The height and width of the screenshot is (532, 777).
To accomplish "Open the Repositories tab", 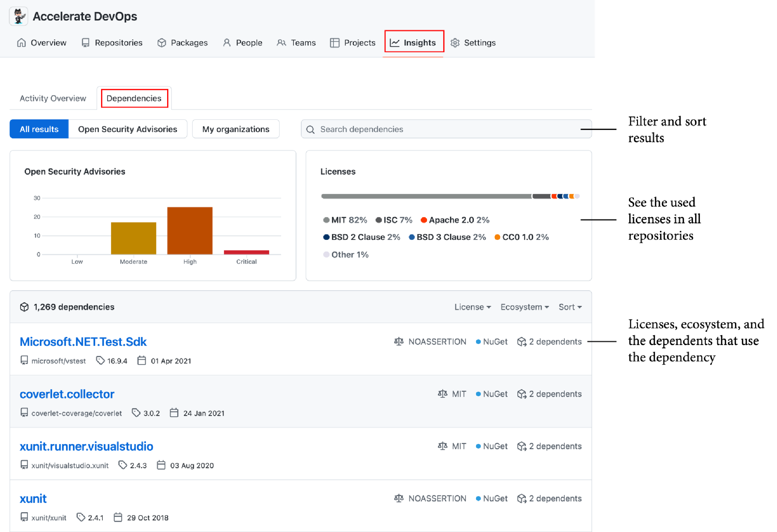I will point(112,43).
